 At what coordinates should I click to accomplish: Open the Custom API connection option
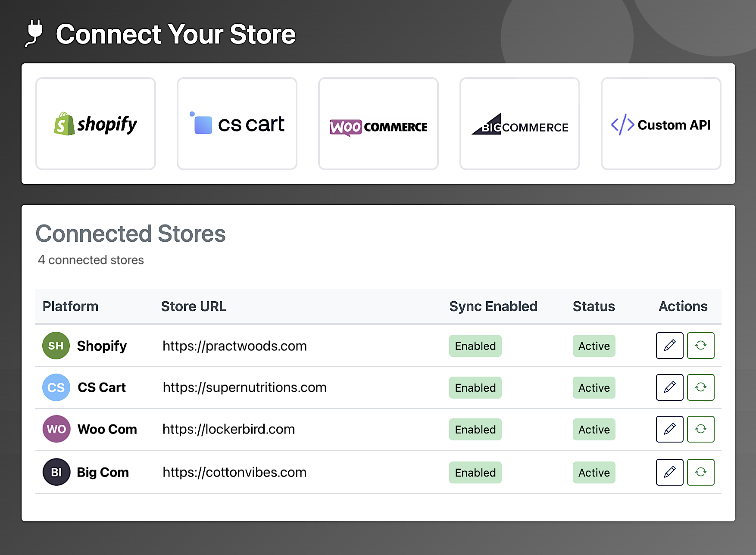tap(661, 124)
